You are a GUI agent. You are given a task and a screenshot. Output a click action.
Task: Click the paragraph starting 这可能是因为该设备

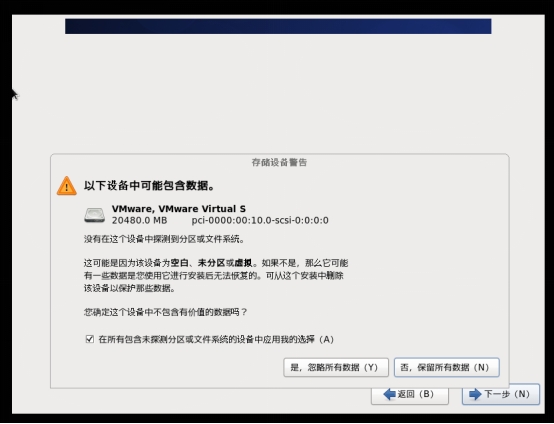pyautogui.click(x=216, y=276)
